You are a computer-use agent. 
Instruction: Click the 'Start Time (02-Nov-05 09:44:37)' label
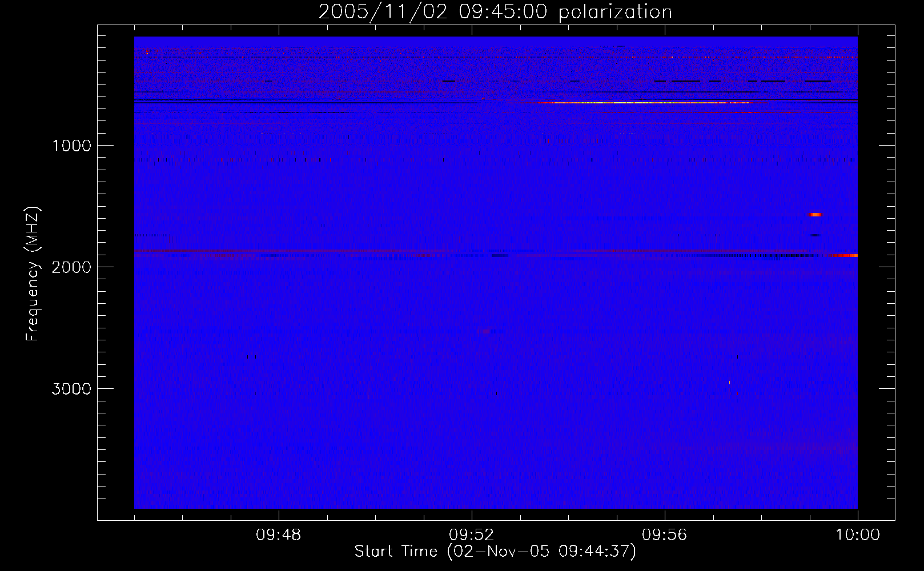click(x=495, y=552)
